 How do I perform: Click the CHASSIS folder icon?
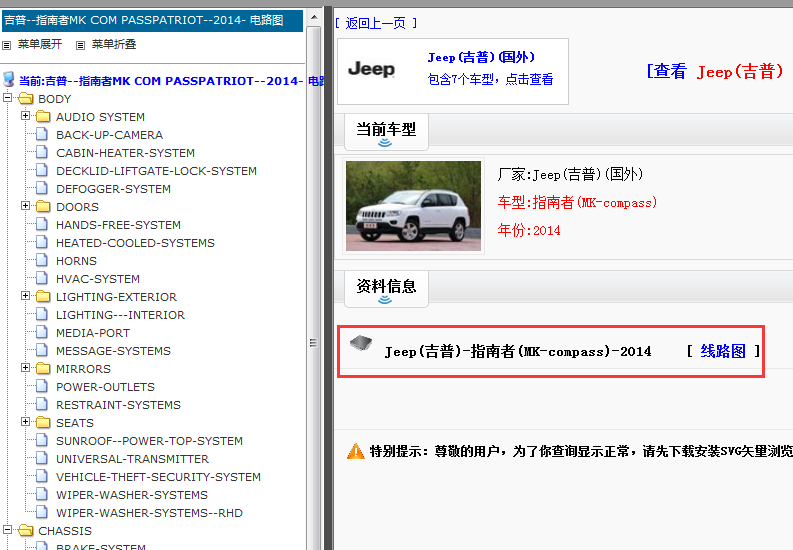click(25, 530)
